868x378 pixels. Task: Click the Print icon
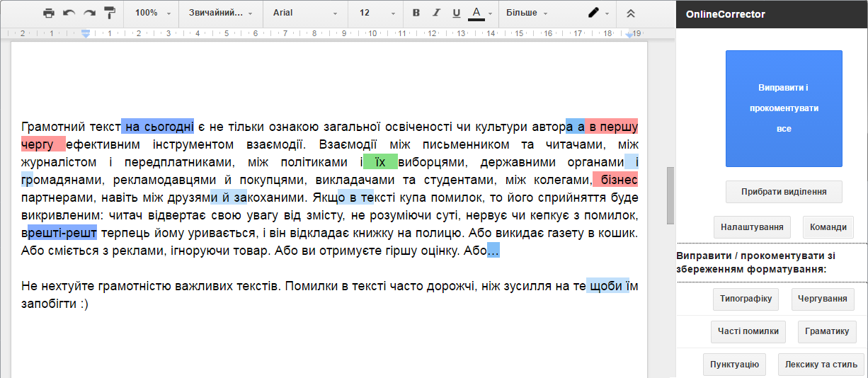(x=49, y=13)
